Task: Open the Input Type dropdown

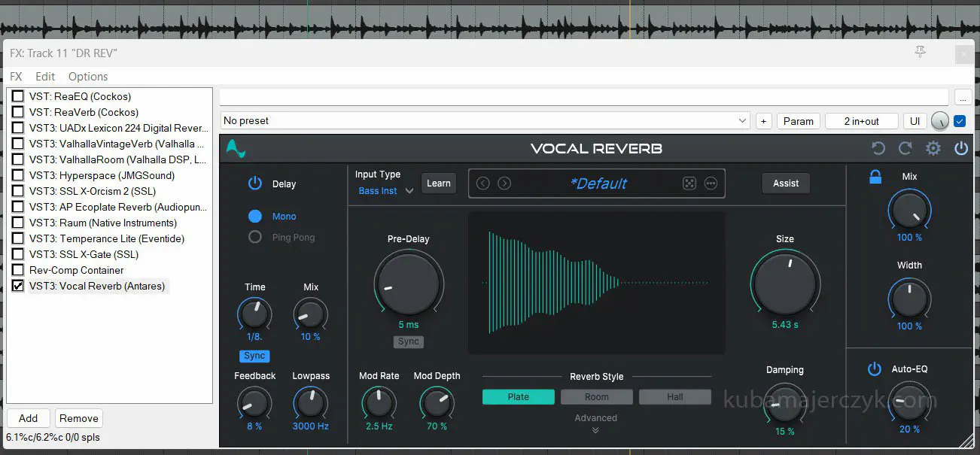Action: [x=385, y=191]
